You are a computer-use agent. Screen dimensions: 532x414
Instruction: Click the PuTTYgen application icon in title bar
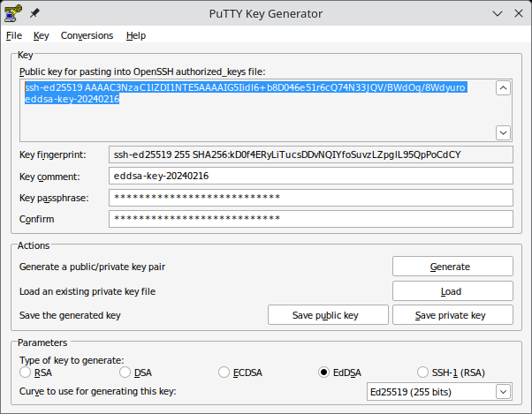coord(13,13)
